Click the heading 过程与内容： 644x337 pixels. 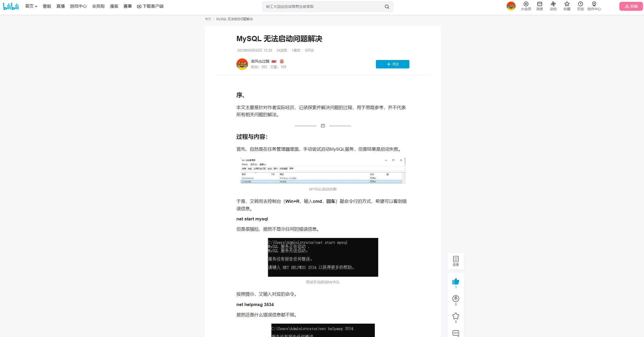(x=252, y=137)
